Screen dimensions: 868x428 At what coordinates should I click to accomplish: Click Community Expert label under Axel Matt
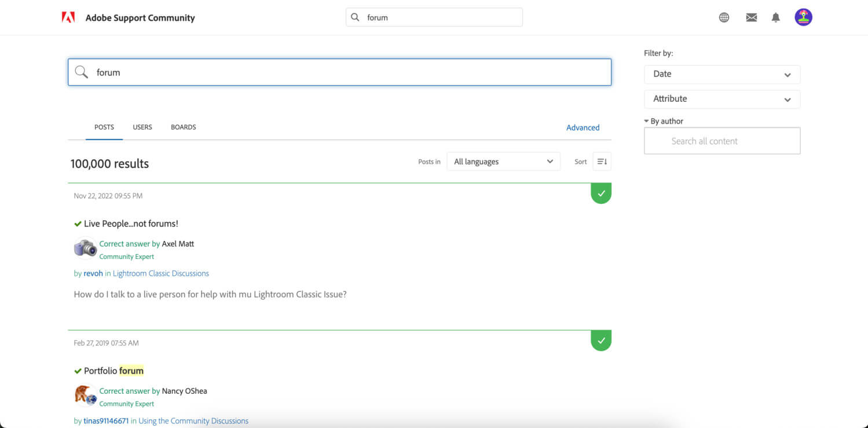(127, 257)
